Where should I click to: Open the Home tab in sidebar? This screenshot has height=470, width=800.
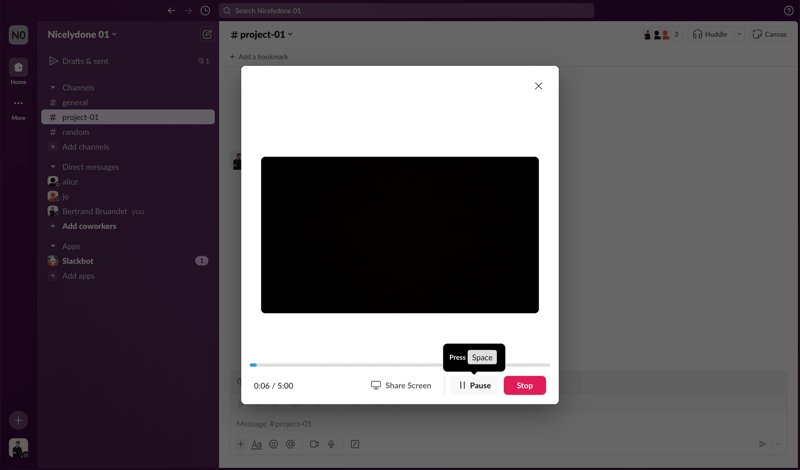18,71
